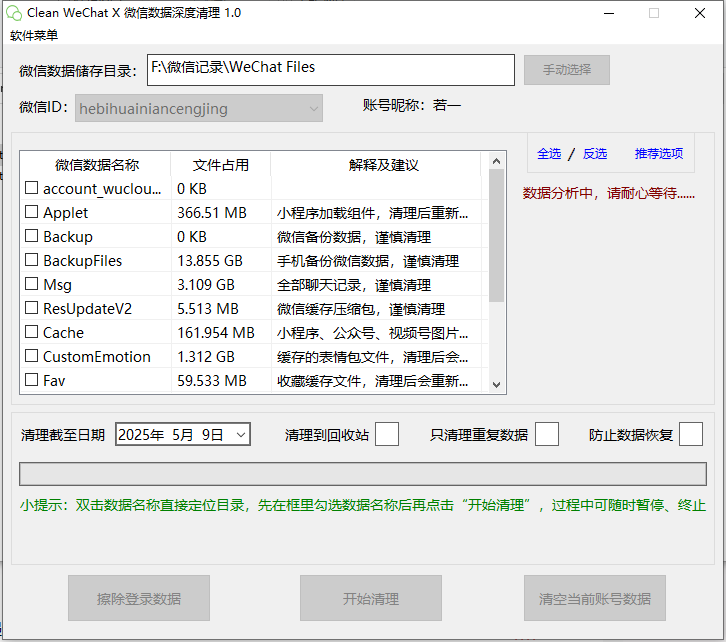This screenshot has width=726, height=642.
Task: Click the cleaning progress bar
Action: click(x=363, y=474)
